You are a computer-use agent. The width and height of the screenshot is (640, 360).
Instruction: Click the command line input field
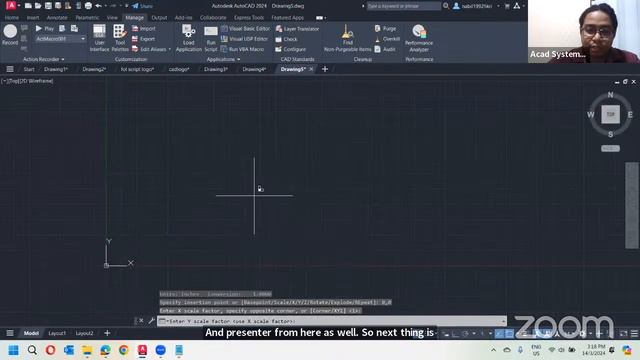331,321
